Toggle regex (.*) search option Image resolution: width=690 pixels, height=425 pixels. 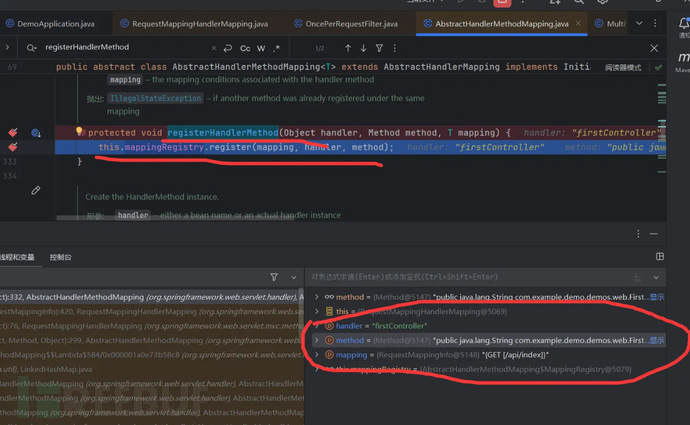pyautogui.click(x=276, y=47)
